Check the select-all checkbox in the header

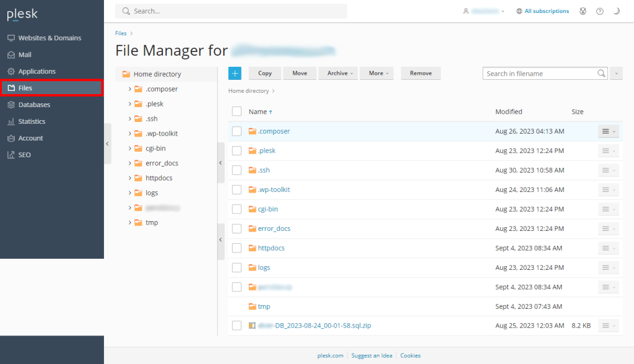point(237,111)
